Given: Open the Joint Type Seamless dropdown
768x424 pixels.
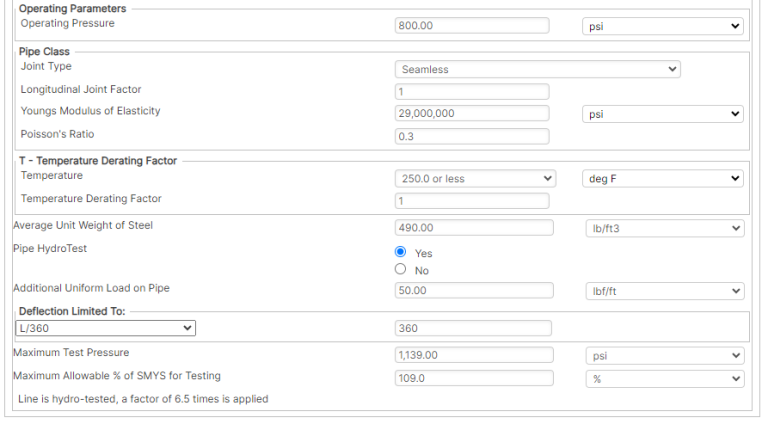Looking at the screenshot, I should 537,69.
